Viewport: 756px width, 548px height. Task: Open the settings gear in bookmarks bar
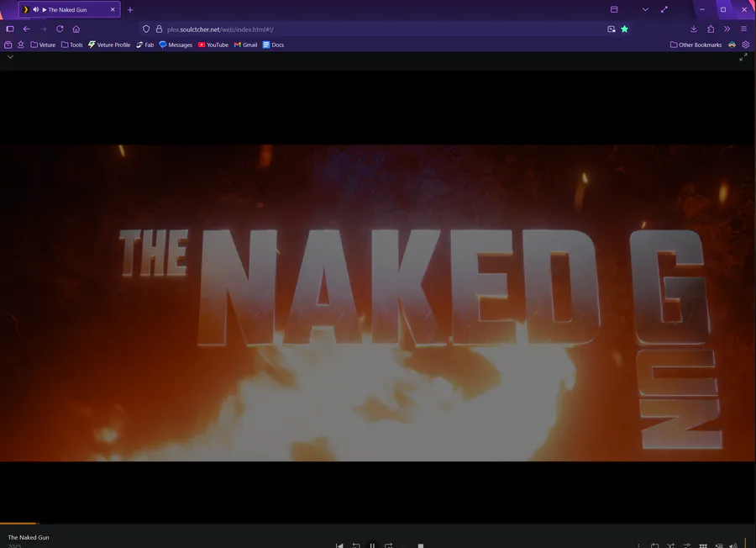coord(746,45)
